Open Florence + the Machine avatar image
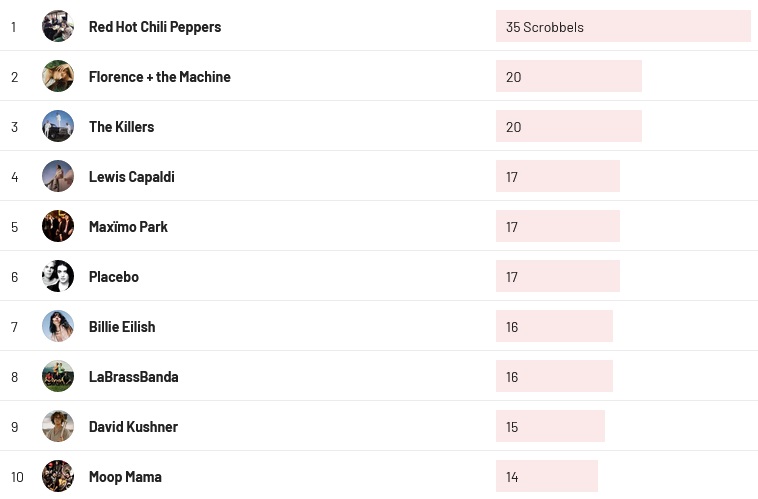 click(x=58, y=77)
